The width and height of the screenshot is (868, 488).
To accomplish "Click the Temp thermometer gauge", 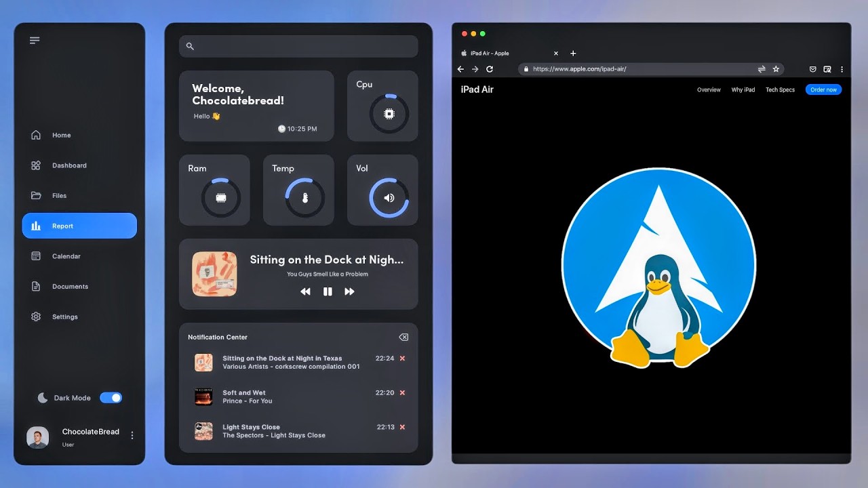I will click(305, 198).
